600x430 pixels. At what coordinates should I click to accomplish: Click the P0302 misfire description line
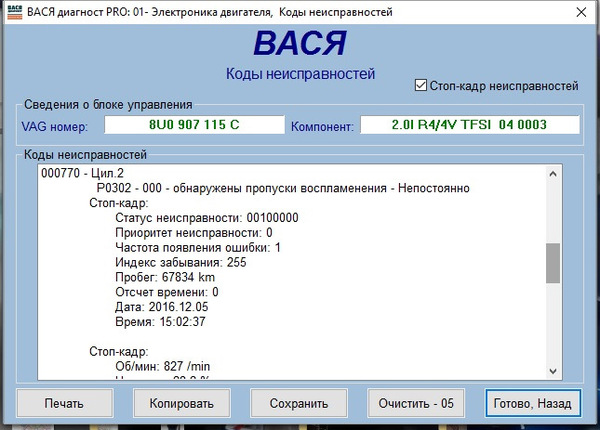(x=282, y=188)
